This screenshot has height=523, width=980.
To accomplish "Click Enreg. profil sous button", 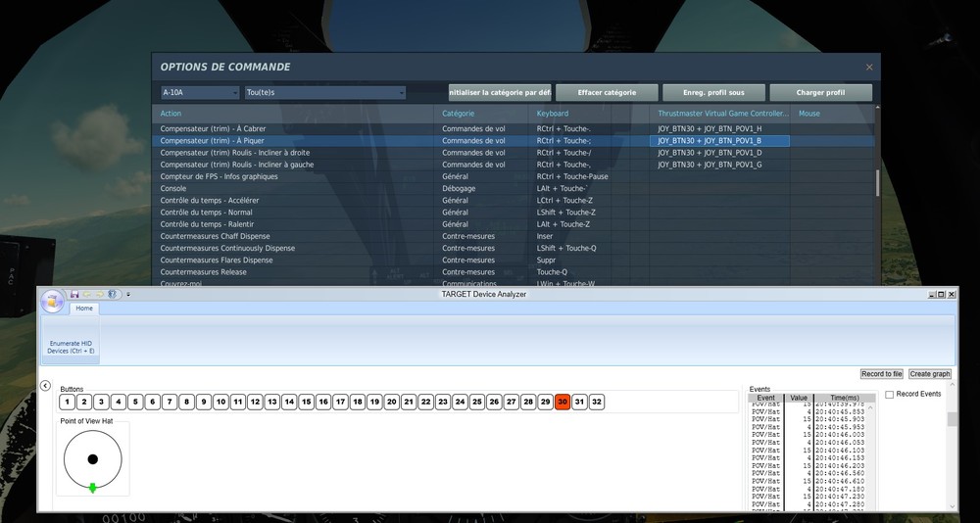I will [x=713, y=92].
